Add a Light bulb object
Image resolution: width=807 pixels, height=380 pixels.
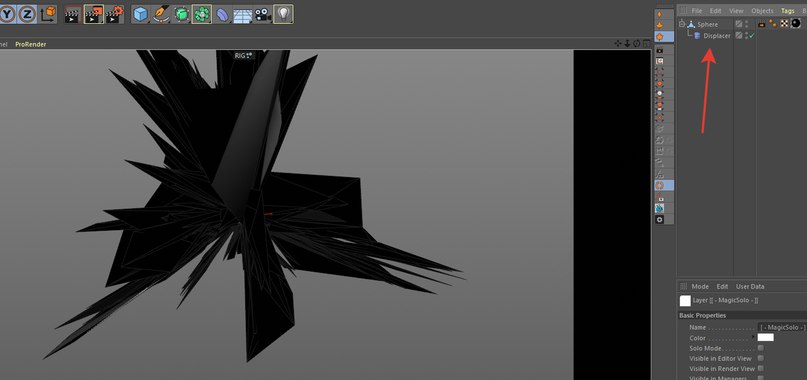[283, 14]
